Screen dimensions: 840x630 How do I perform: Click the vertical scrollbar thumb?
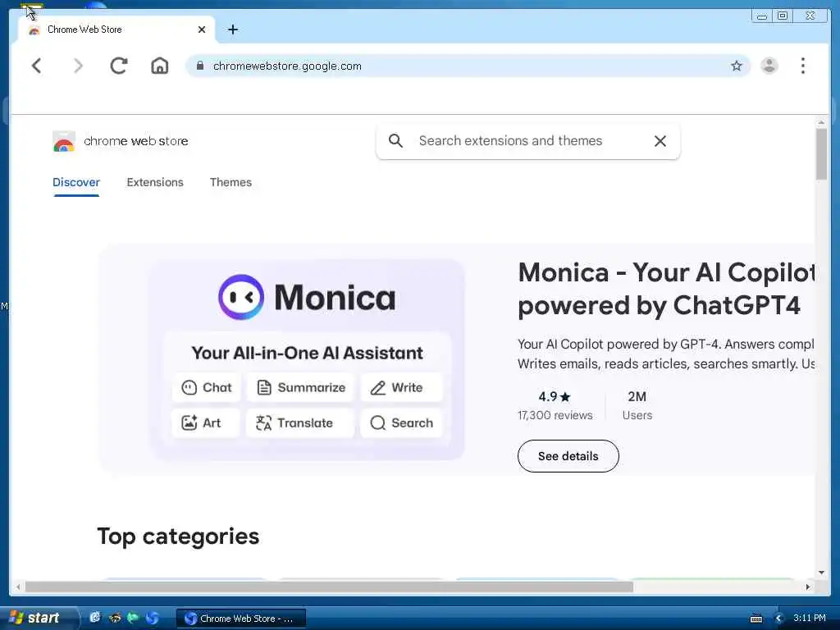coord(821,154)
